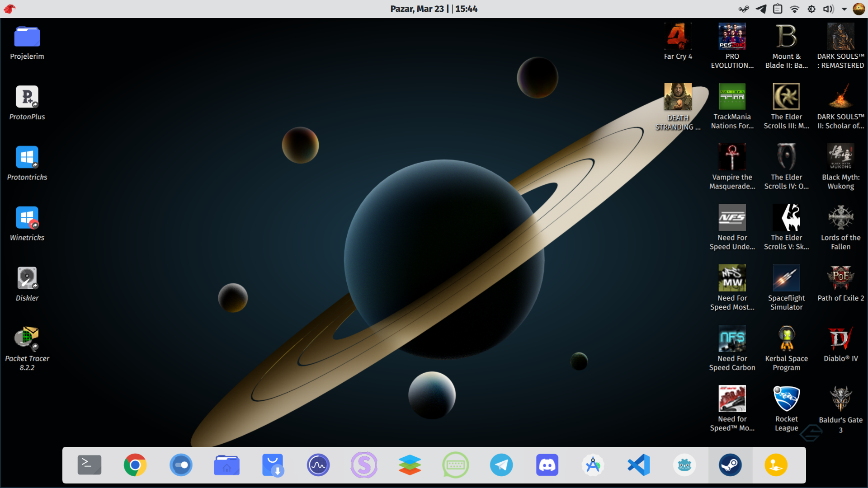The height and width of the screenshot is (488, 868).
Task: Open the Wi-Fi network indicator
Action: (x=795, y=9)
